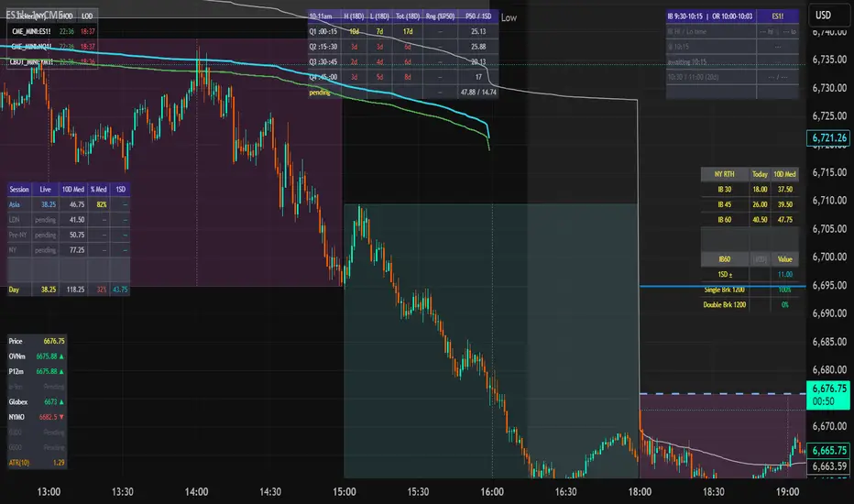
Task: Click the 6,676.75 current price countdown label
Action: [x=828, y=394]
